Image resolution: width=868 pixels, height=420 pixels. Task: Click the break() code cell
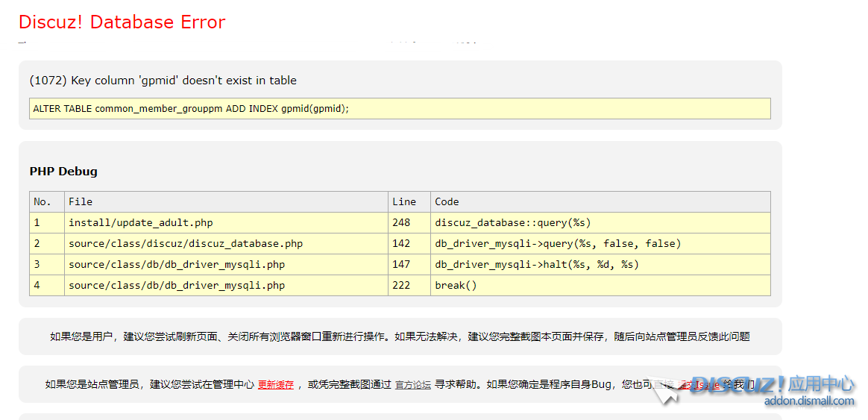pos(455,286)
